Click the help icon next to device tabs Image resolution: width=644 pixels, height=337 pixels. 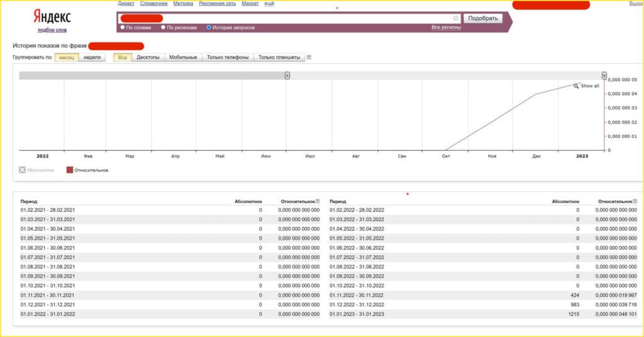click(309, 58)
